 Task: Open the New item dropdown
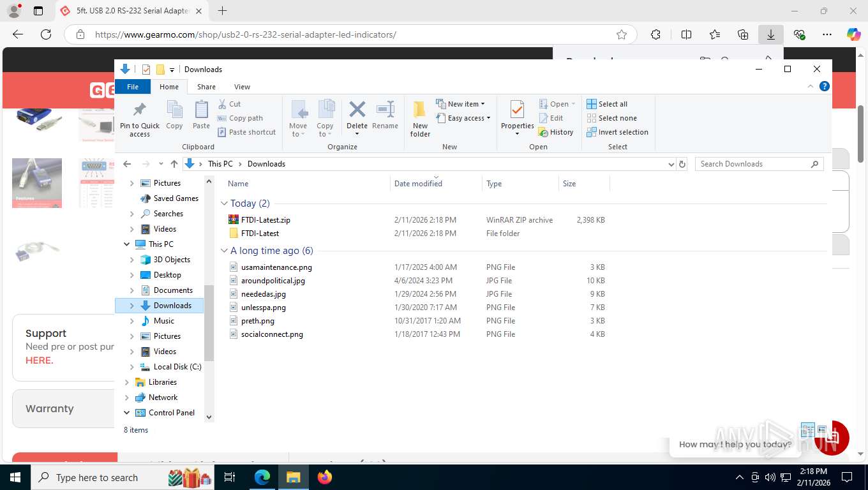[461, 104]
